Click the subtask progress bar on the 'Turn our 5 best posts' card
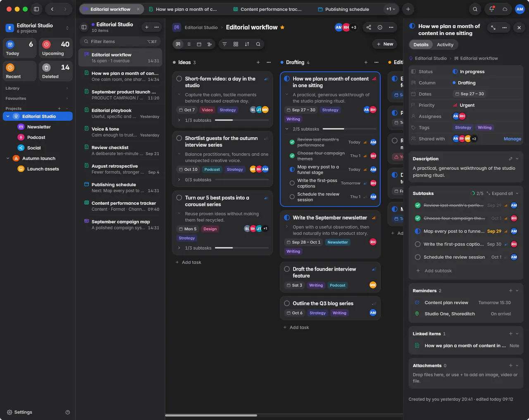529x420 pixels. (x=242, y=248)
